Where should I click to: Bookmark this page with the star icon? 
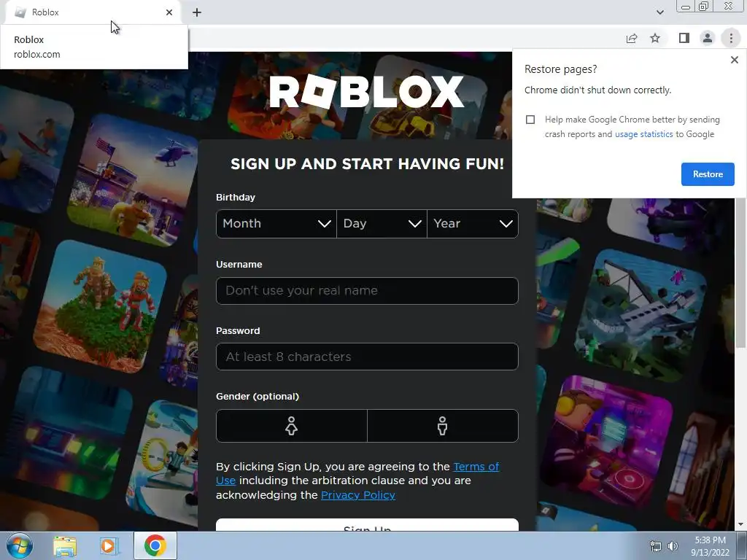(655, 38)
